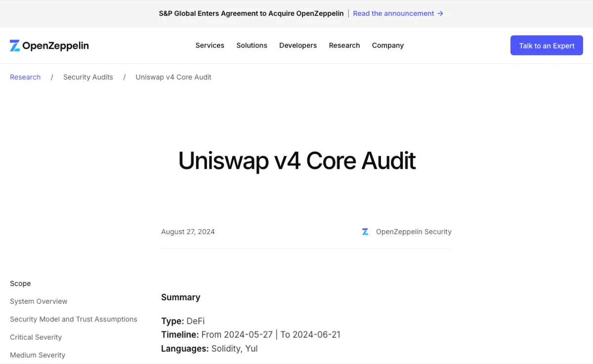The width and height of the screenshot is (593, 364).
Task: Click the Summary heading
Action: coord(180,297)
